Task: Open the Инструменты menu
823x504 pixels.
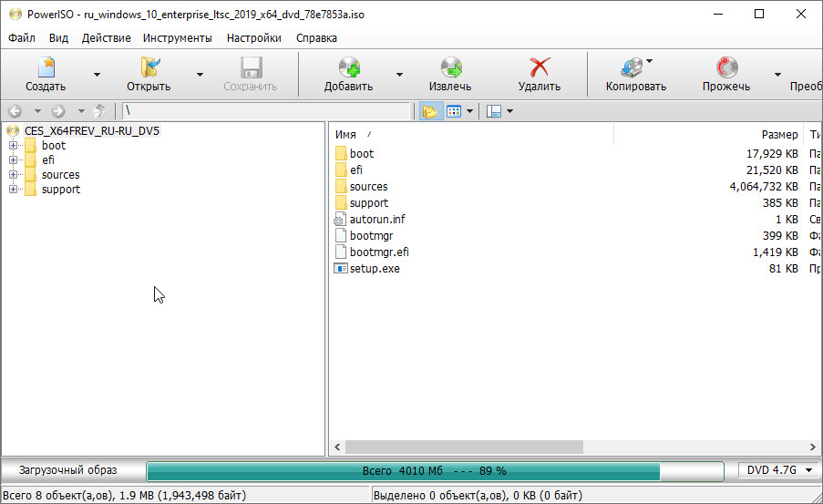Action: [x=178, y=38]
